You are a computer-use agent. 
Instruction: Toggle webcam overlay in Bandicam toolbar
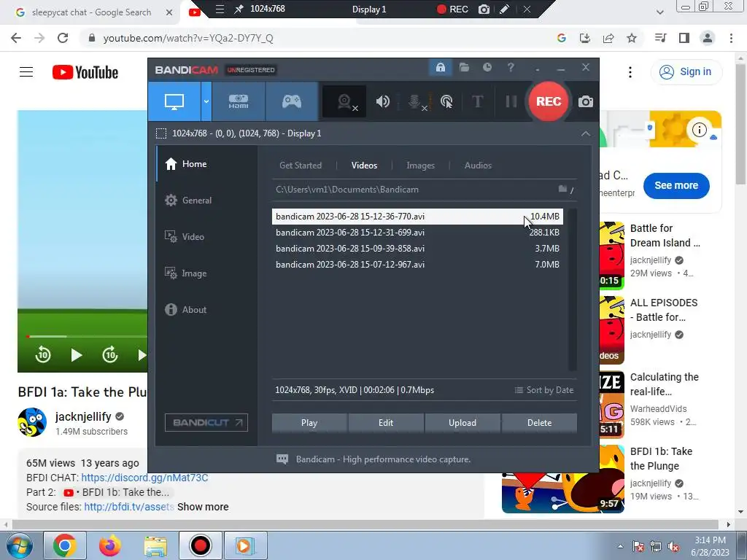(345, 101)
